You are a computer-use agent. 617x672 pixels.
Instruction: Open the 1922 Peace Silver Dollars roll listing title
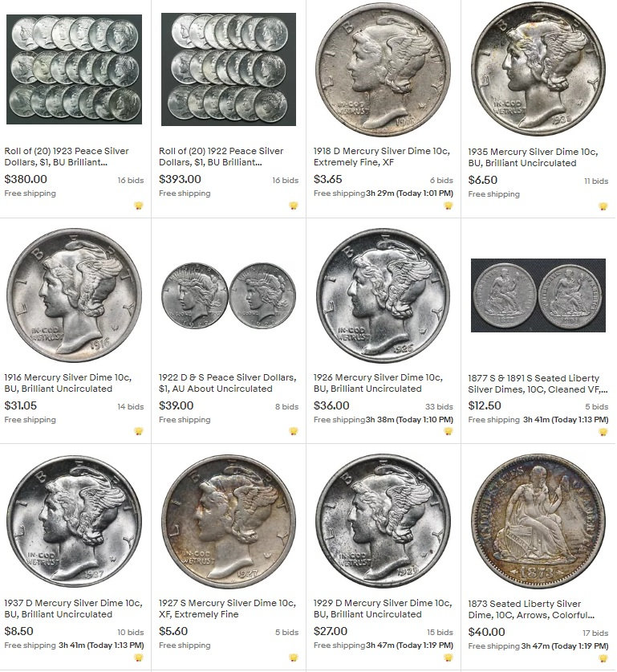tap(221, 157)
